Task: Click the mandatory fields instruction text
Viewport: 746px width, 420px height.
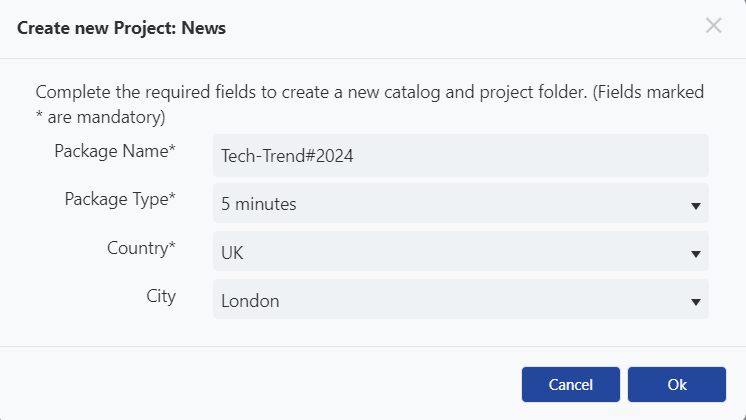Action: [370, 104]
